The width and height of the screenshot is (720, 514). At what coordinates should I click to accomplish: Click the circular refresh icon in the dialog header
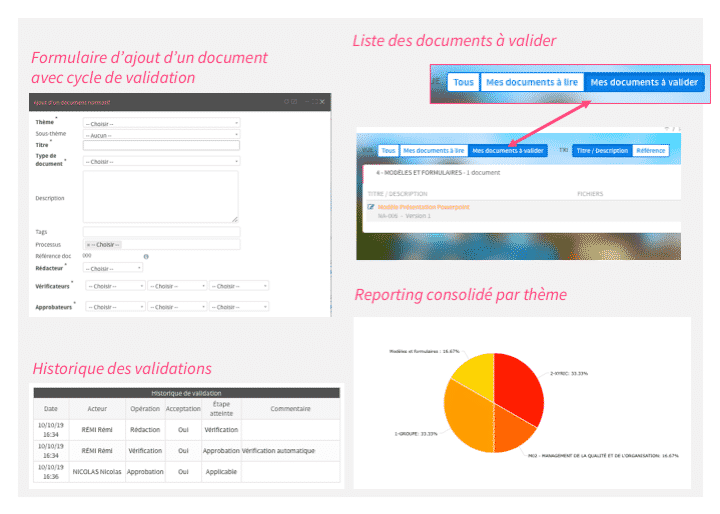point(287,102)
